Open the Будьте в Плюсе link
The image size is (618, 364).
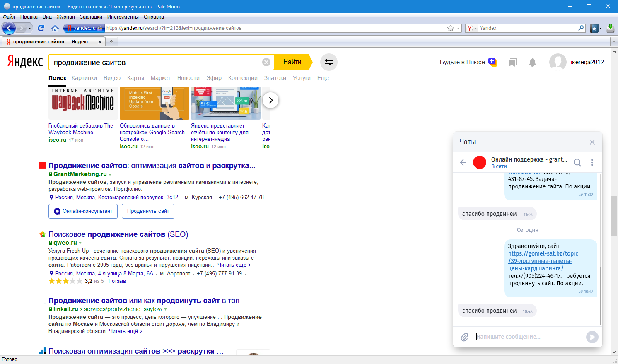pyautogui.click(x=462, y=62)
